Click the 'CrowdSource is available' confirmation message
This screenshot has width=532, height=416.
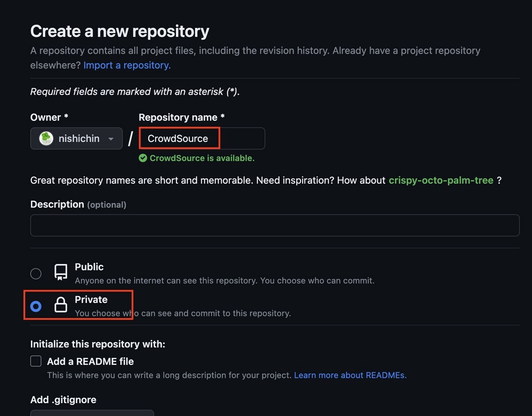[203, 158]
